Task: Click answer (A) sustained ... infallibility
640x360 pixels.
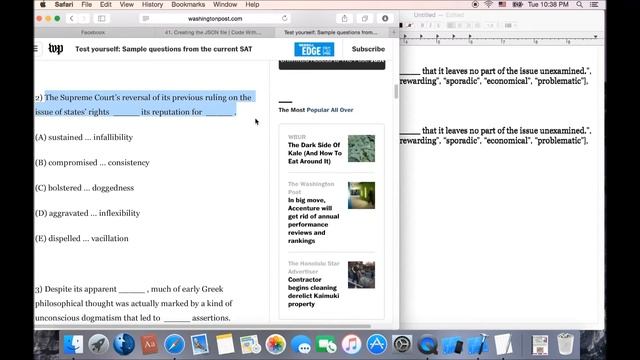Action: 84,137
